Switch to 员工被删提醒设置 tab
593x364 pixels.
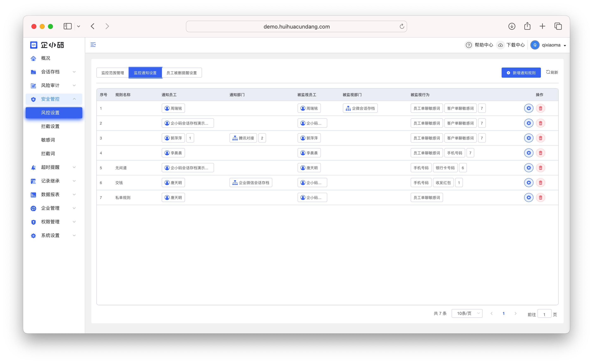[182, 73]
